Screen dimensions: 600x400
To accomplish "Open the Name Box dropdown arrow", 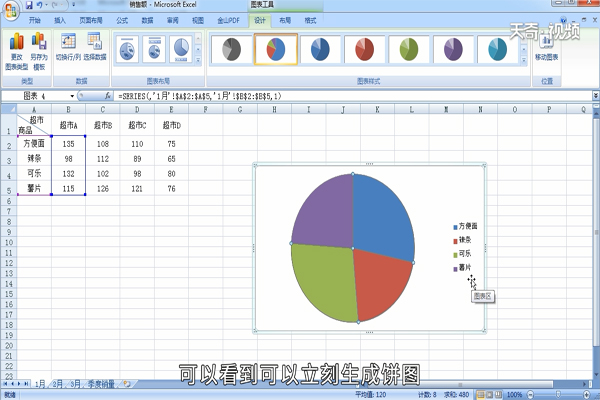I will pyautogui.click(x=72, y=96).
